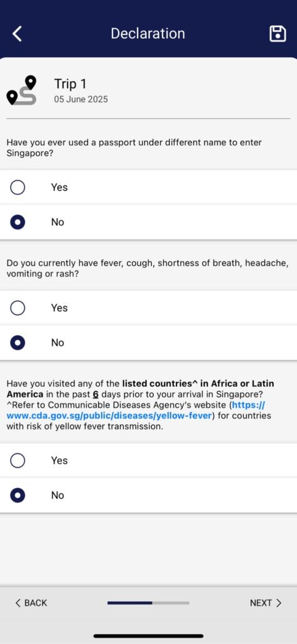Viewport: 297px width, 644px height.
Task: Tap the Trip 1 route icon
Action: pos(22,91)
